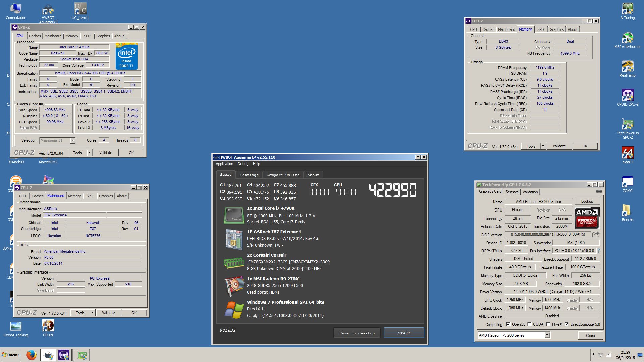Toggle the OpenCL checkbox in GPU-Z
The height and width of the screenshot is (362, 644).
(508, 324)
